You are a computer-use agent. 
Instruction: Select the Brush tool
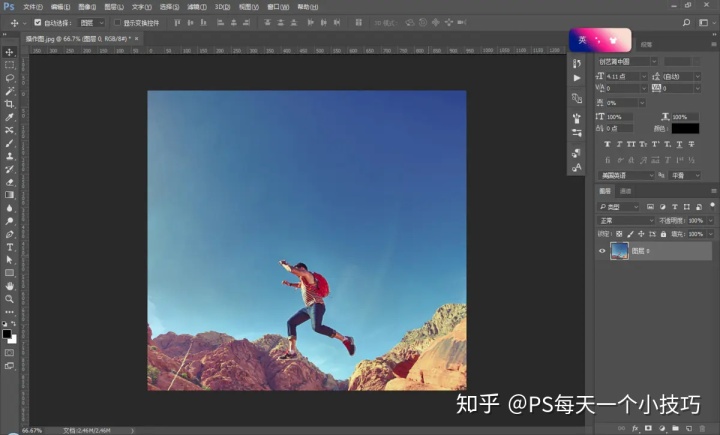pos(9,143)
